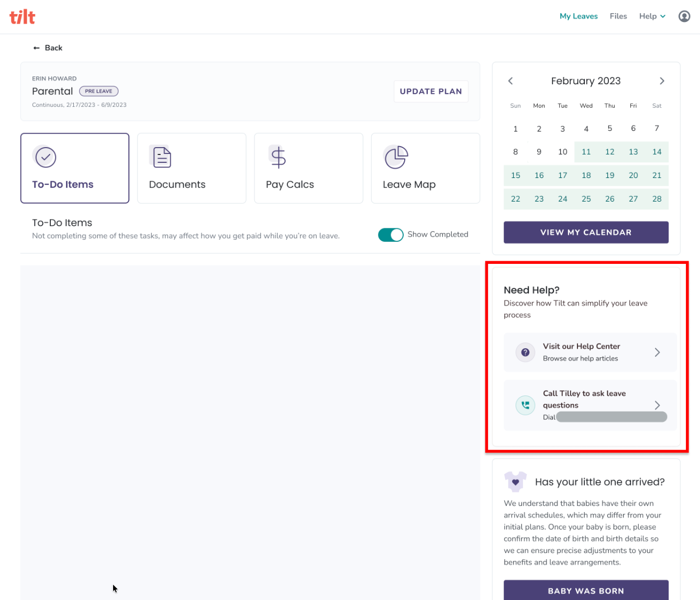Click the Help Center question mark icon
The width and height of the screenshot is (700, 600).
[x=525, y=352]
